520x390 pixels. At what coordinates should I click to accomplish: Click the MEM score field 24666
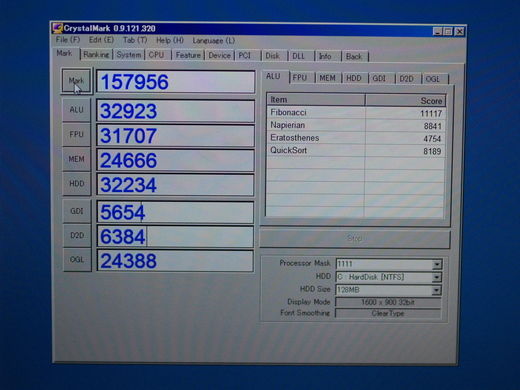tap(175, 160)
